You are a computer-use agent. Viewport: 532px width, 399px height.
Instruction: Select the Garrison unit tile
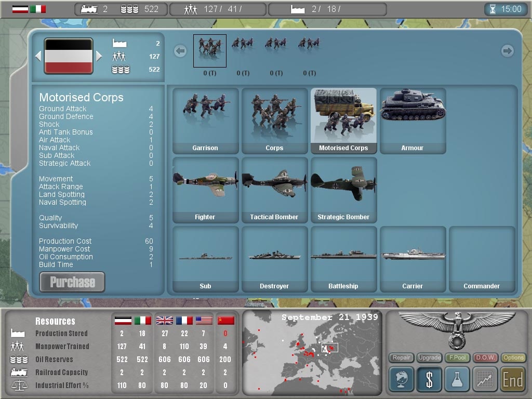205,119
